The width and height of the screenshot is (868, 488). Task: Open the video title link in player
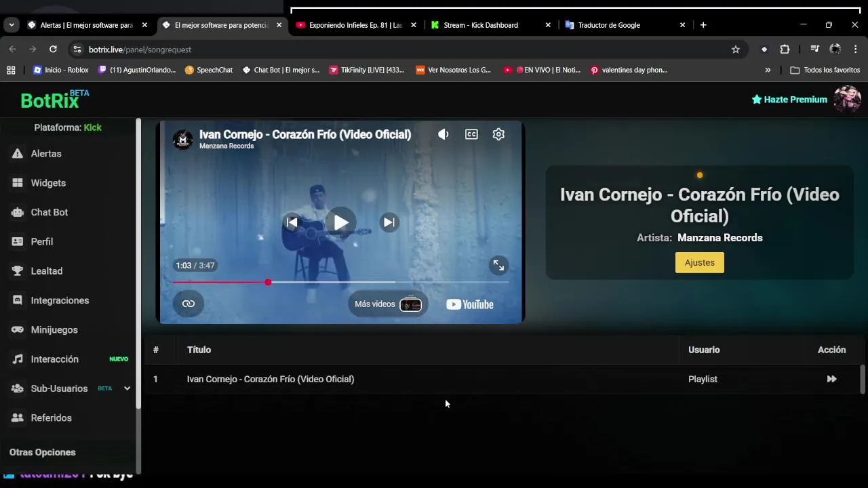pos(305,134)
